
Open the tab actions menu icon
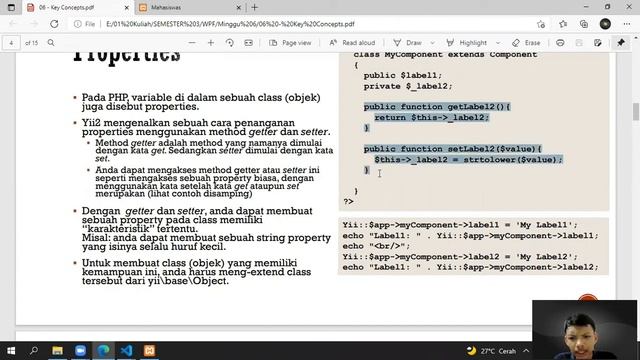[x=11, y=7]
